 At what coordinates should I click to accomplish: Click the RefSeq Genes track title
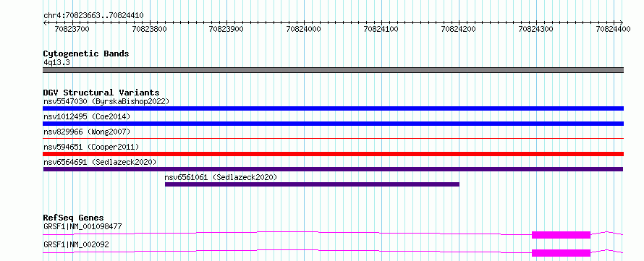click(74, 218)
